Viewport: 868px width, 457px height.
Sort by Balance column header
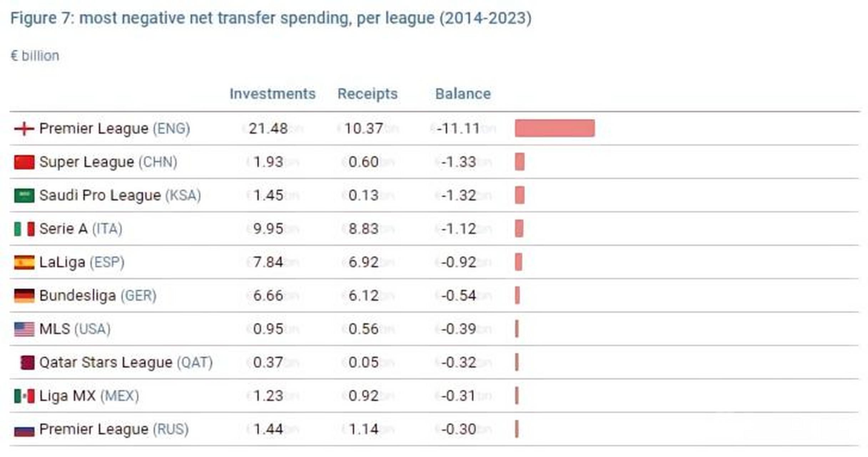pyautogui.click(x=463, y=94)
